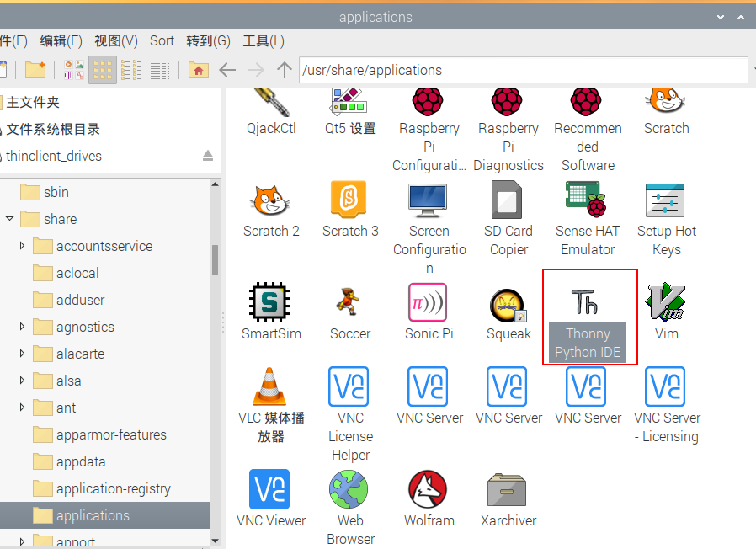Select the Scratch 3 application icon
This screenshot has height=549, width=756.
(349, 200)
